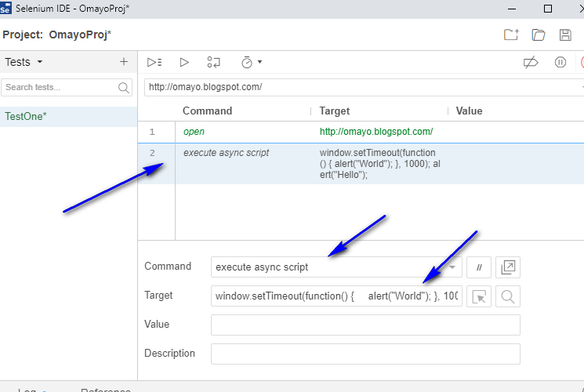
Task: Open project folder icon
Action: pos(539,34)
